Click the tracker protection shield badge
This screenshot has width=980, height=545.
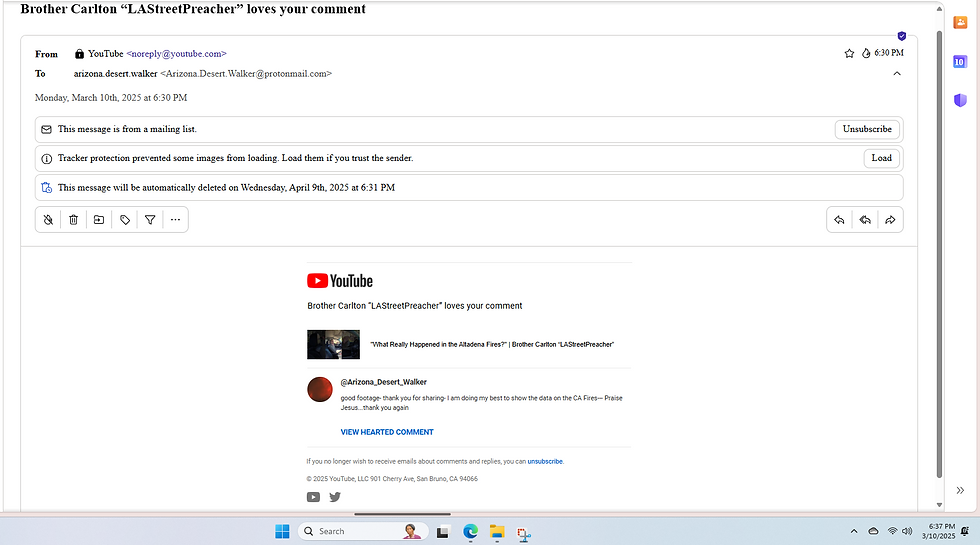tap(901, 36)
